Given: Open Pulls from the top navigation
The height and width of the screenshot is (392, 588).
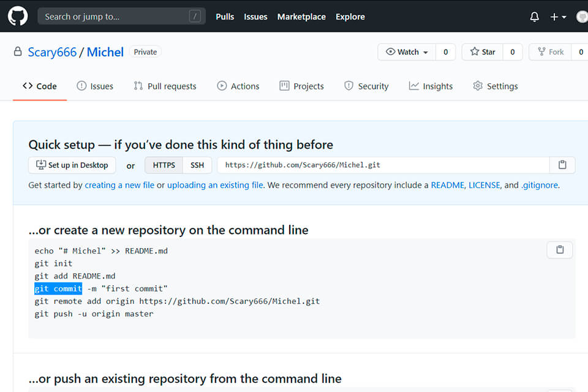Looking at the screenshot, I should (x=225, y=17).
